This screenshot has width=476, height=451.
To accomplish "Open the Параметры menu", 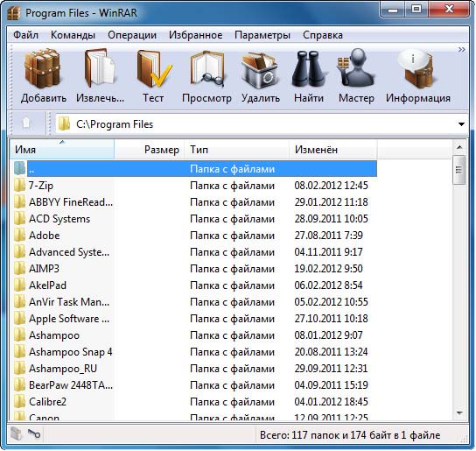I will pos(262,35).
